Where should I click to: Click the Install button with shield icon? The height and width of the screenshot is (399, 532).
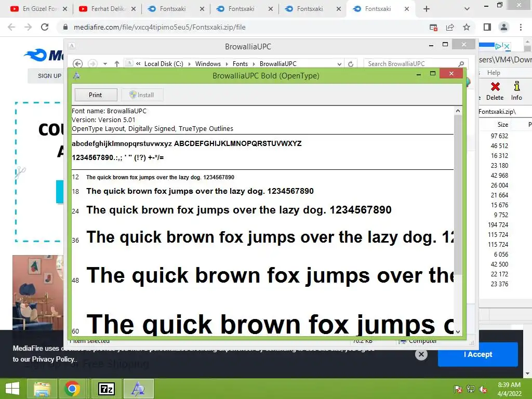pos(142,95)
